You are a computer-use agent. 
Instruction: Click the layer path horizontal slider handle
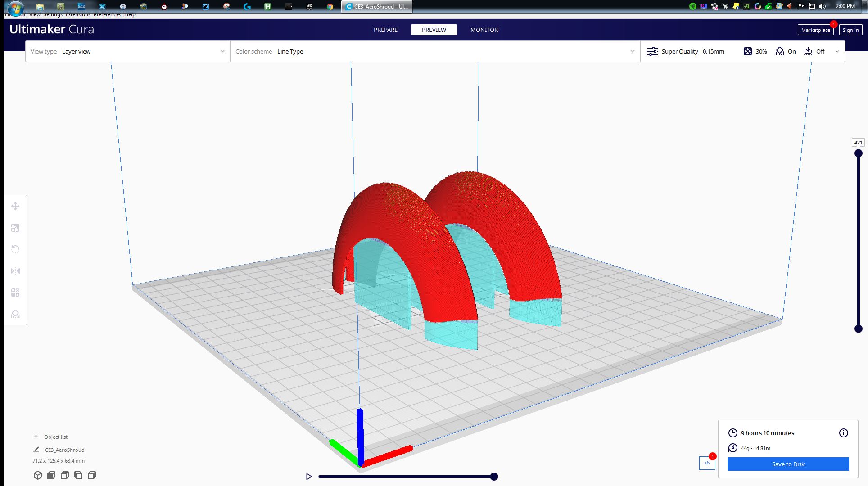494,477
